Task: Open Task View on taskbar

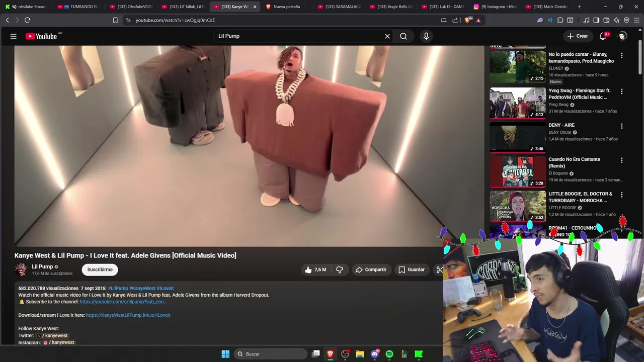Action: [316, 354]
